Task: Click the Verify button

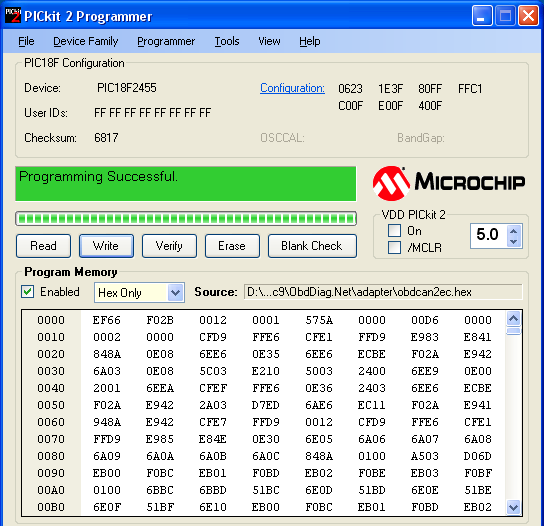Action: point(169,246)
